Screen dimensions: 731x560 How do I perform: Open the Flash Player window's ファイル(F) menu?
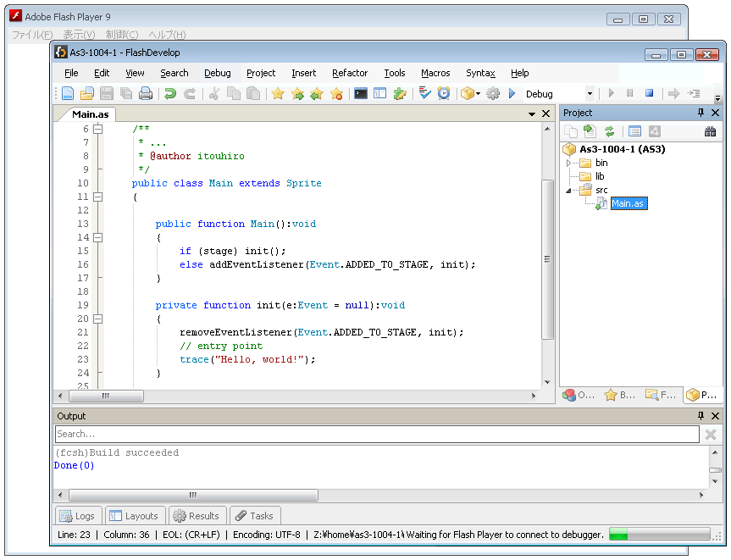32,35
